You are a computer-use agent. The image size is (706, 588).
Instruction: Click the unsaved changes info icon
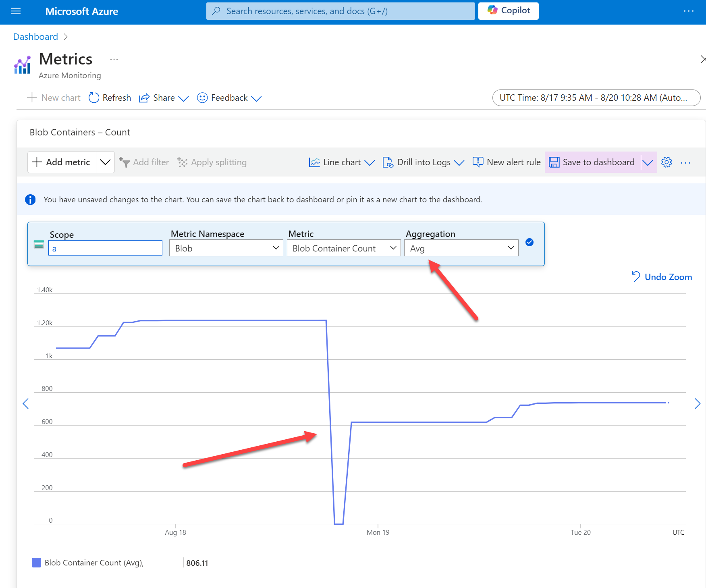tap(30, 199)
